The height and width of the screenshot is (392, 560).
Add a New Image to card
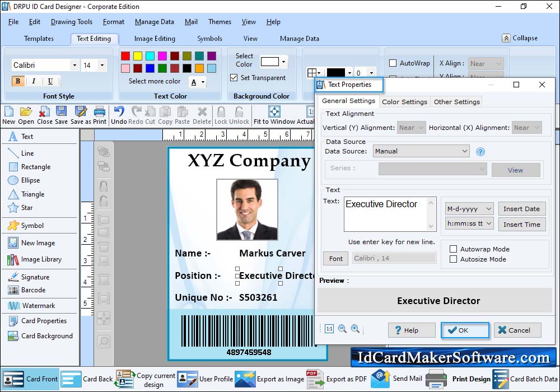pos(31,243)
